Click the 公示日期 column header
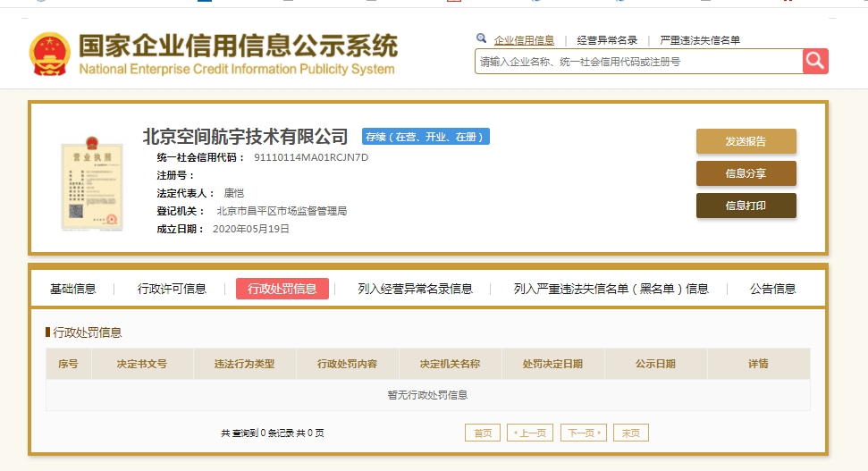Viewport: 868px width, 471px height. [655, 364]
